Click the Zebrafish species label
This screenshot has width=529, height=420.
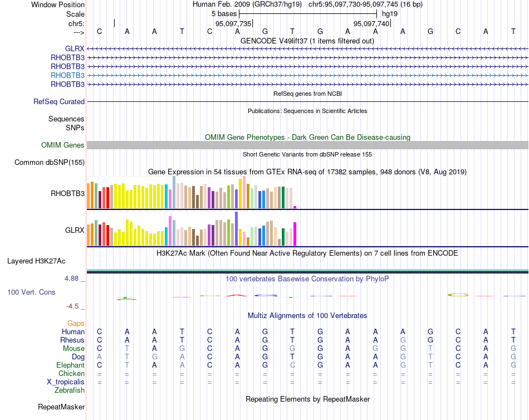tap(70, 390)
